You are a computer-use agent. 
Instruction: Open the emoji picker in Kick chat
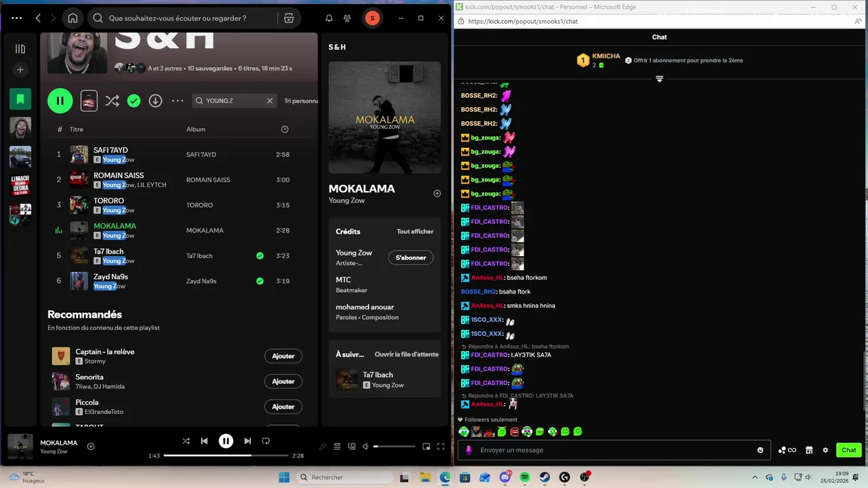pos(760,450)
